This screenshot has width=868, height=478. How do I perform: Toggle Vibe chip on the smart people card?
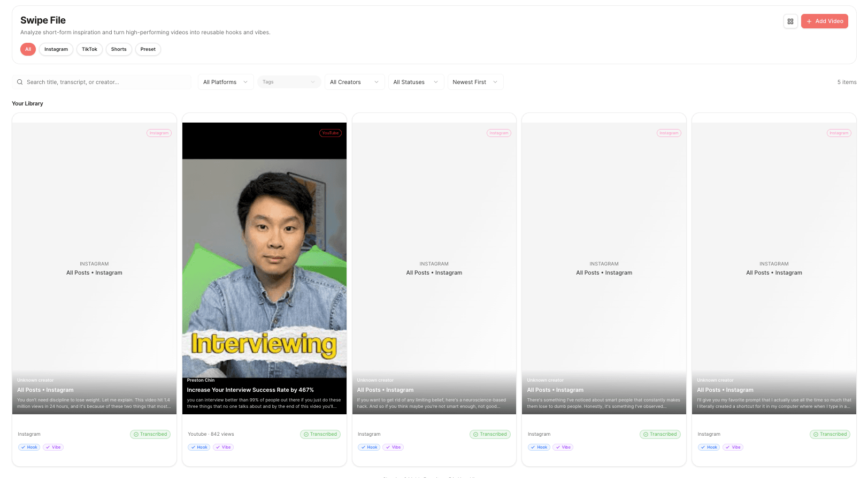tap(563, 447)
